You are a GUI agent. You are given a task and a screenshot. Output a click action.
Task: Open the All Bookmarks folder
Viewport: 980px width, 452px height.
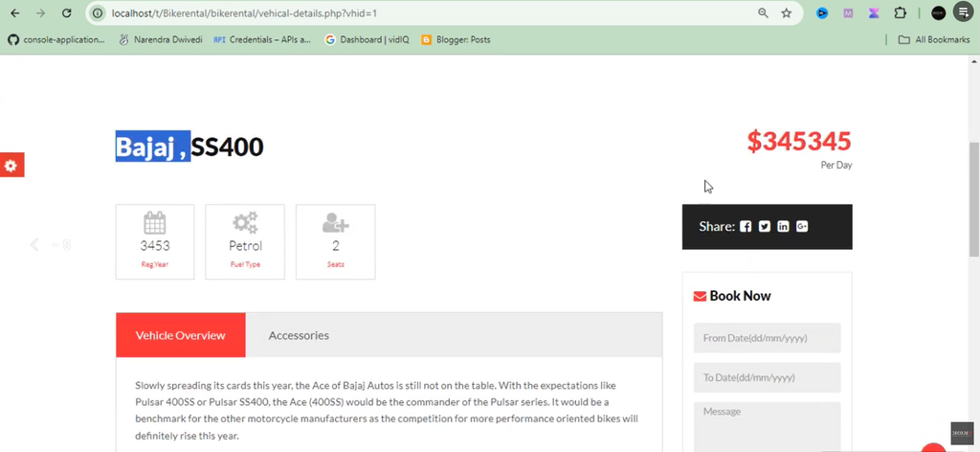pos(934,39)
